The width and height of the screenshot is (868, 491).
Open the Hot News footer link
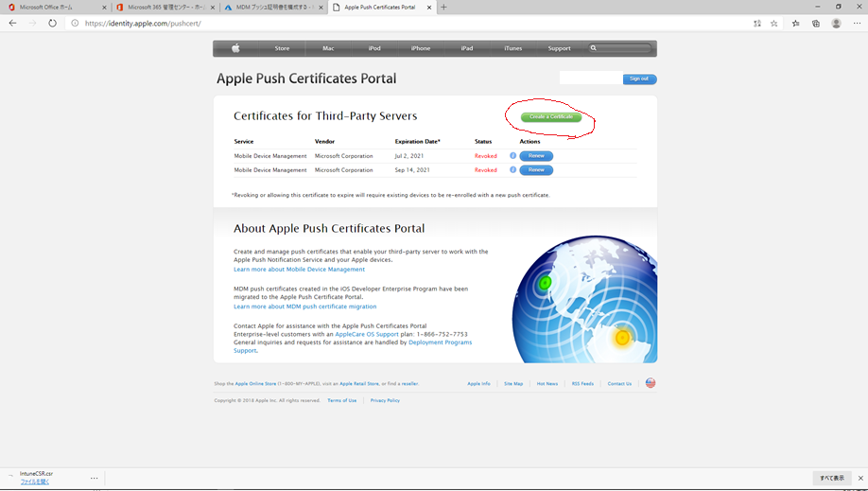(x=547, y=383)
